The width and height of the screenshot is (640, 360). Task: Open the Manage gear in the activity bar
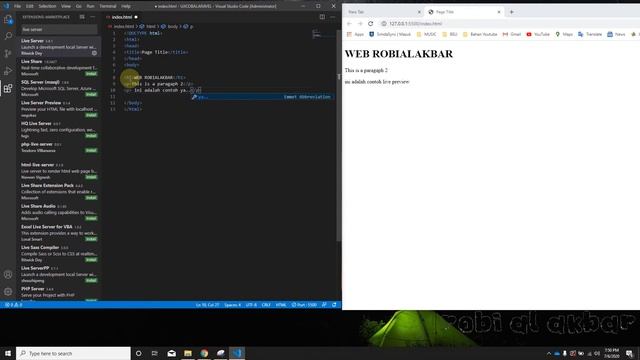point(8,291)
